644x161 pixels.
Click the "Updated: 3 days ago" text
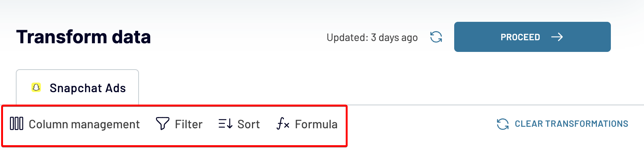click(372, 38)
